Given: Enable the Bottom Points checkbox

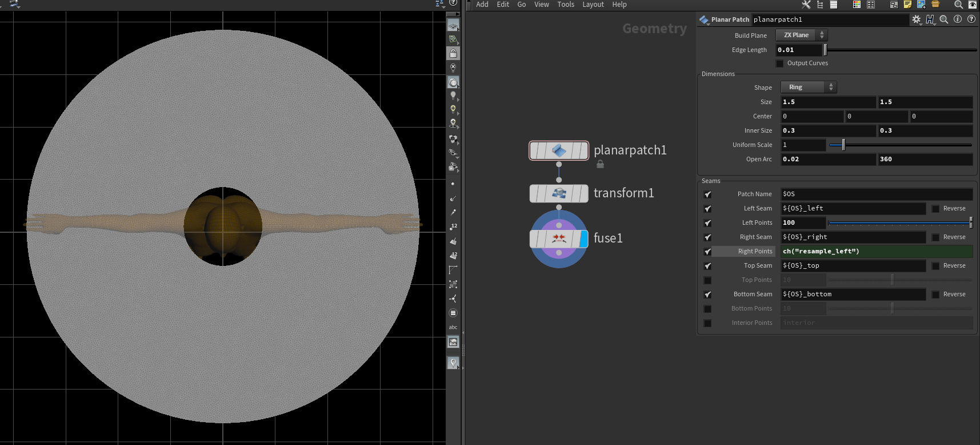Looking at the screenshot, I should pos(707,309).
